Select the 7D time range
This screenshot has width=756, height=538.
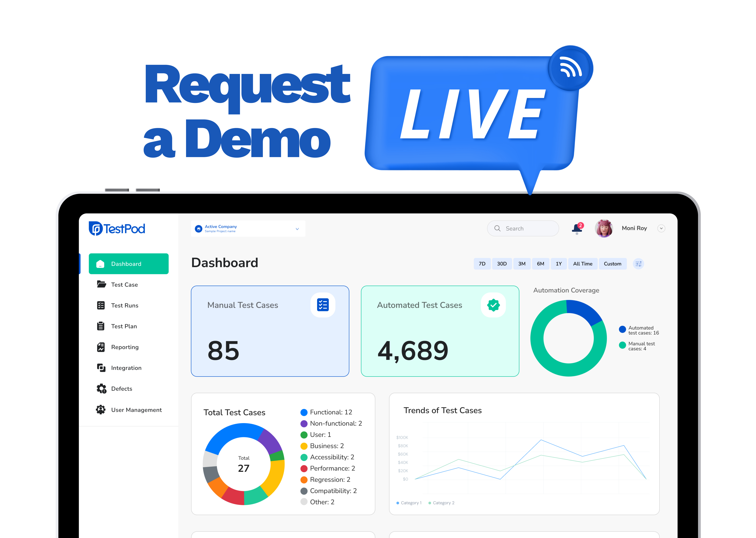tap(482, 264)
